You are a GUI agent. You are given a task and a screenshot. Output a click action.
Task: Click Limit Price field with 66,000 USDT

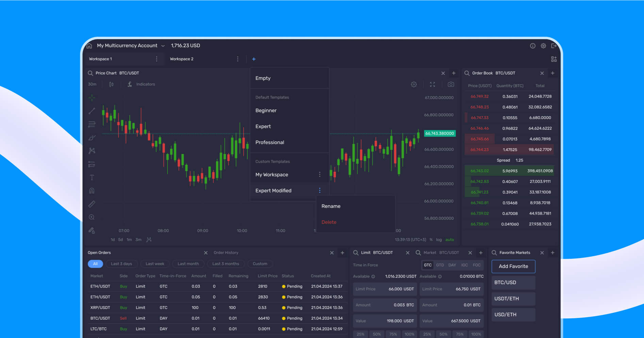pyautogui.click(x=384, y=289)
